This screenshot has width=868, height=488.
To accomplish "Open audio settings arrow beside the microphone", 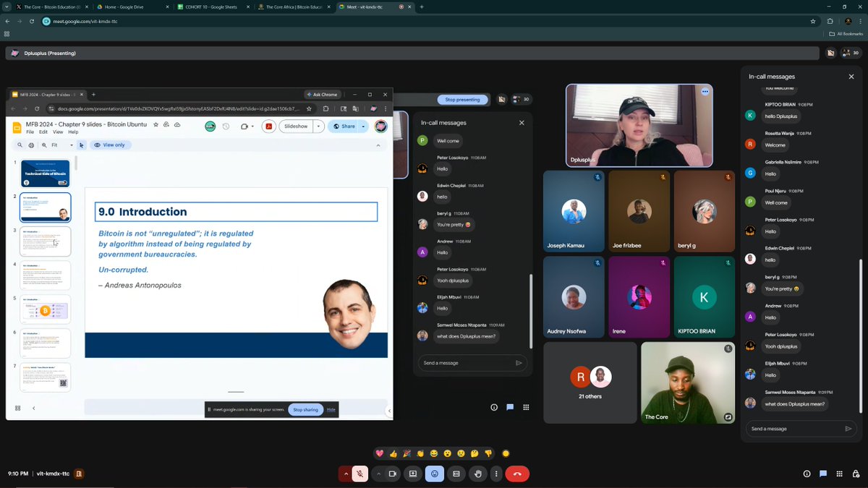I will (346, 474).
